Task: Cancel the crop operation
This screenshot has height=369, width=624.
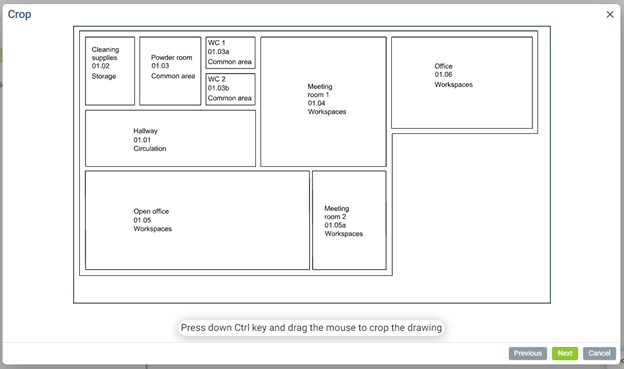Action: pyautogui.click(x=599, y=353)
